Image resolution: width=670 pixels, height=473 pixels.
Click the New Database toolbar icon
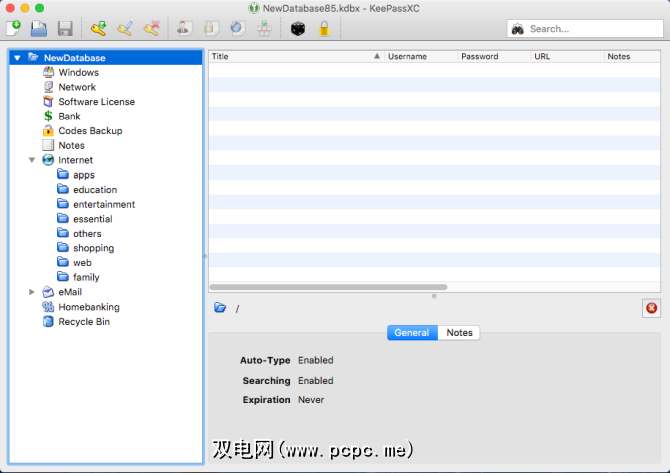click(x=13, y=29)
